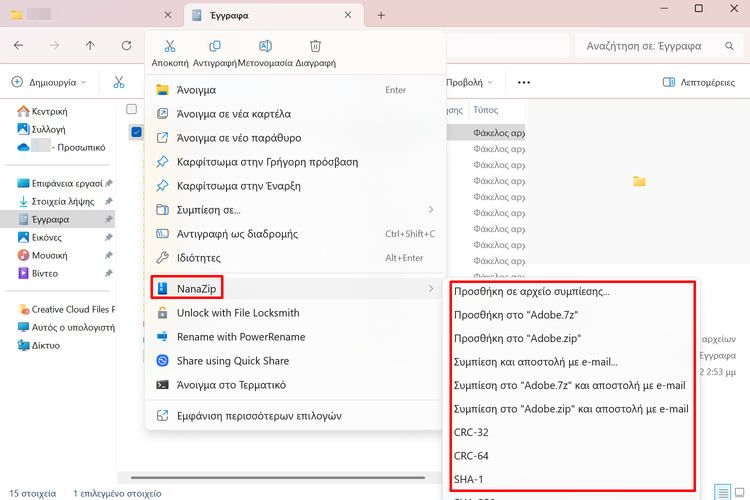Image resolution: width=750 pixels, height=500 pixels.
Task: Click the Back navigation arrow
Action: (x=19, y=45)
